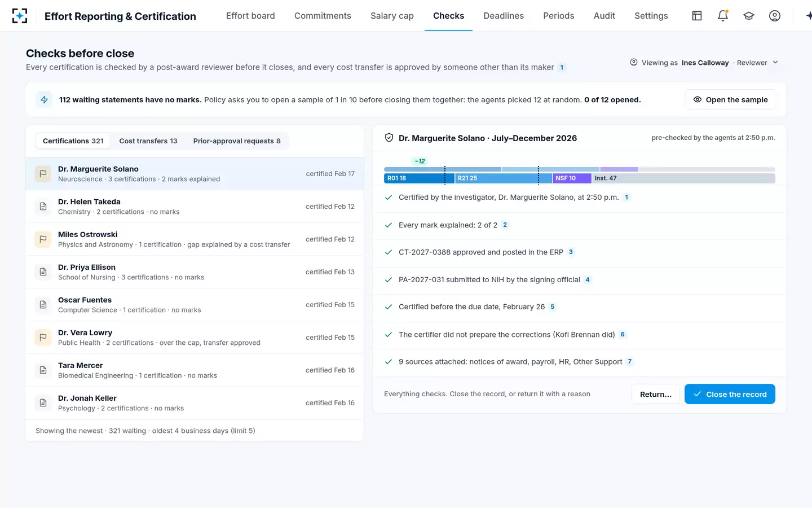
Task: Click the app logo icon
Action: [19, 16]
